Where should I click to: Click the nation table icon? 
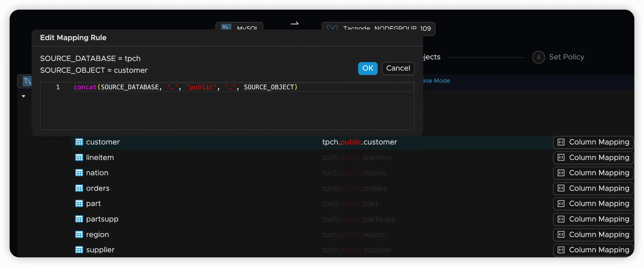[79, 173]
